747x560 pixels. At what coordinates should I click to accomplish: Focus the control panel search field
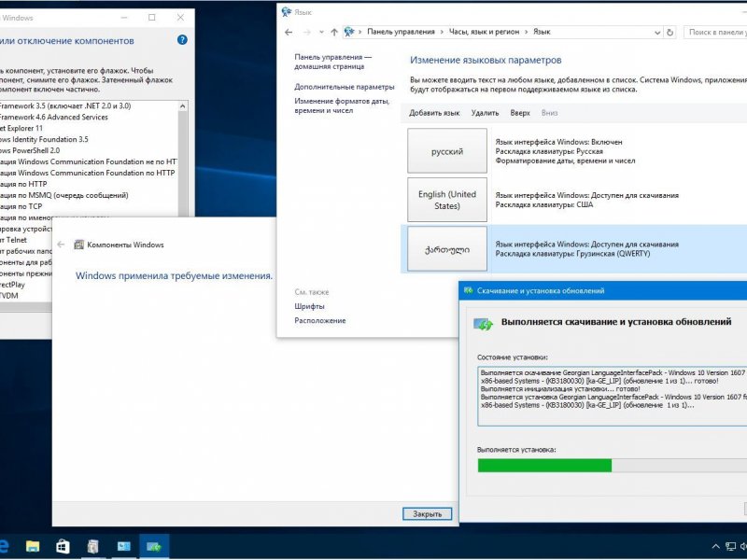point(715,32)
